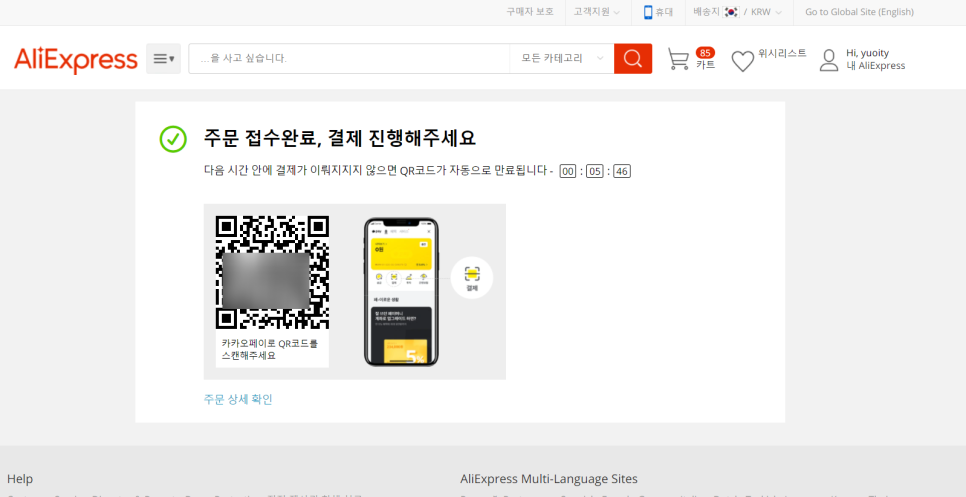Screen dimensions: 966x497
Task: Click the 카카오페이로 QR코드를 스캔해주세요 caption
Action: (x=270, y=349)
